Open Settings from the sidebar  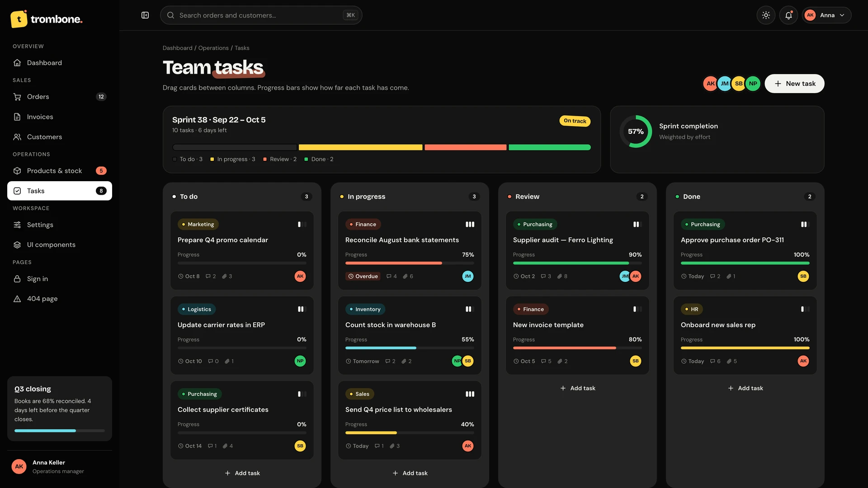60,225
